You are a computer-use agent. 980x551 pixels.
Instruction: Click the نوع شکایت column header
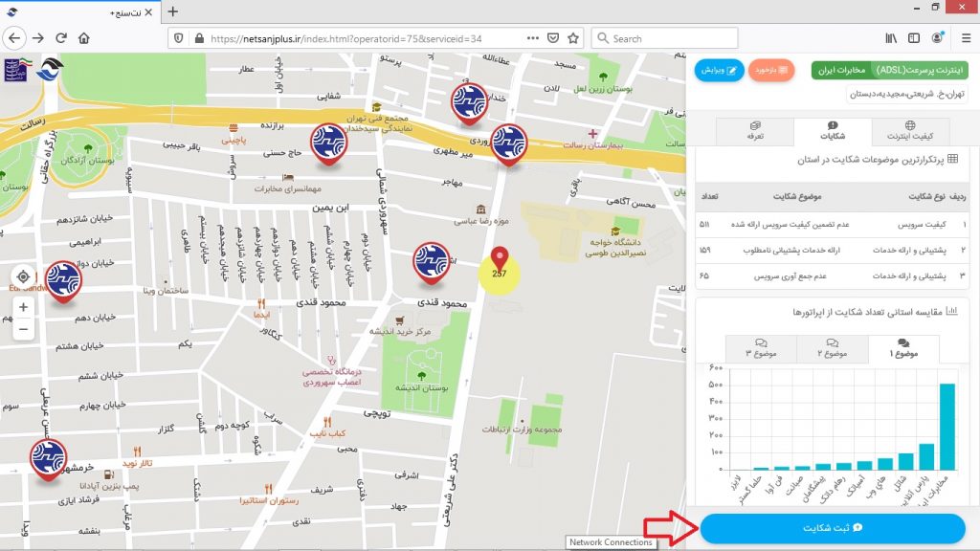click(x=926, y=196)
